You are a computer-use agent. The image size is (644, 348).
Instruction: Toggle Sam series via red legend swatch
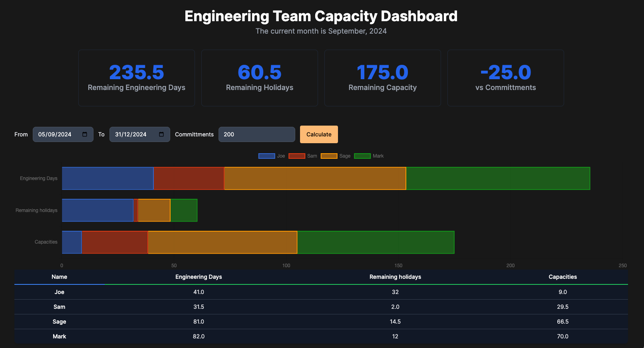tap(297, 156)
